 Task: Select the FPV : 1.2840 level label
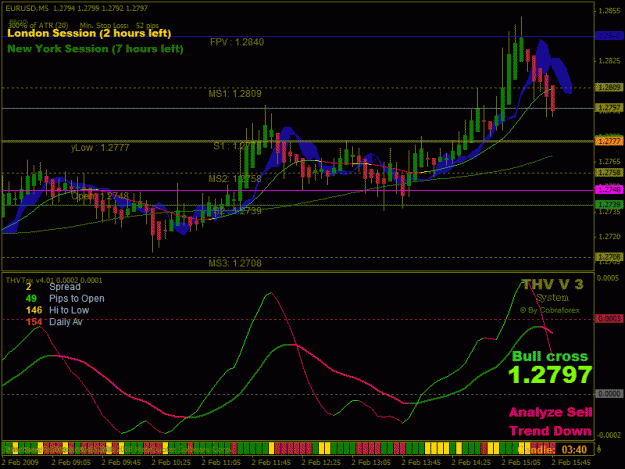(237, 42)
